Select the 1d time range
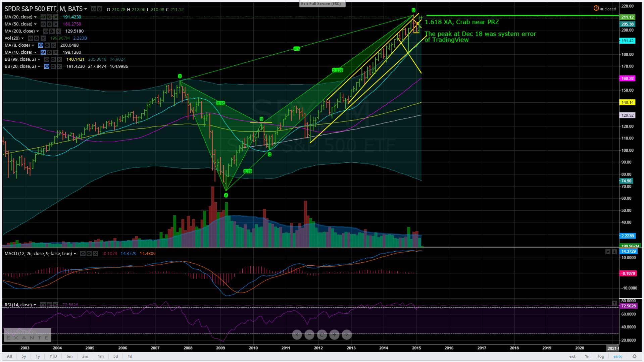This screenshot has width=644, height=362. pyautogui.click(x=130, y=356)
